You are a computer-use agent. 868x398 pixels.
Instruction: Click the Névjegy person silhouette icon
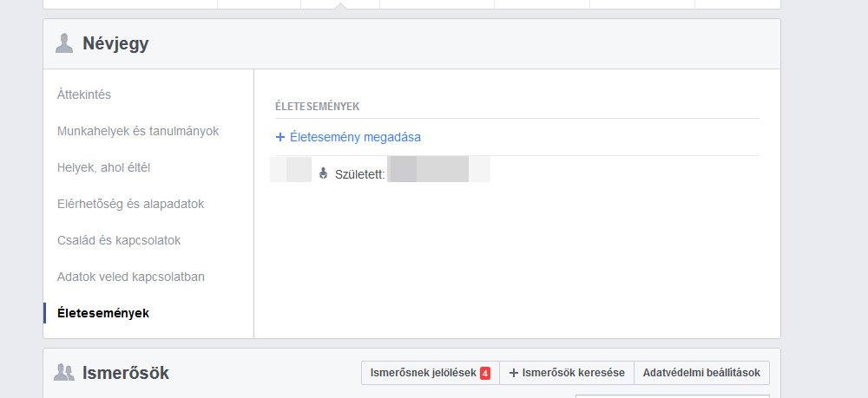(64, 43)
